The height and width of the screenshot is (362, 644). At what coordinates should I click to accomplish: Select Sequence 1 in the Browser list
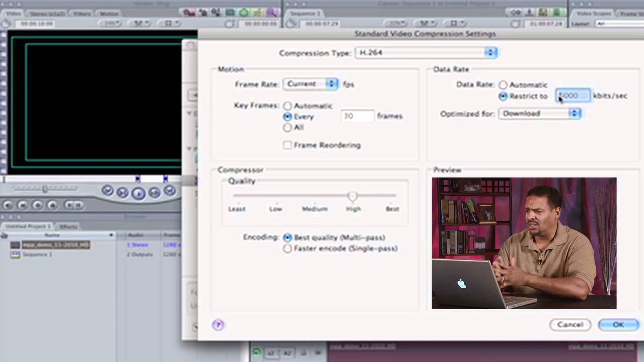[x=37, y=255]
